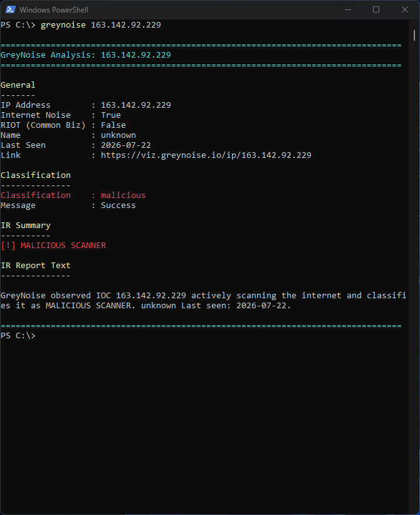Image resolution: width=420 pixels, height=515 pixels.
Task: Click the 'IR Summary' heading
Action: [x=26, y=226]
